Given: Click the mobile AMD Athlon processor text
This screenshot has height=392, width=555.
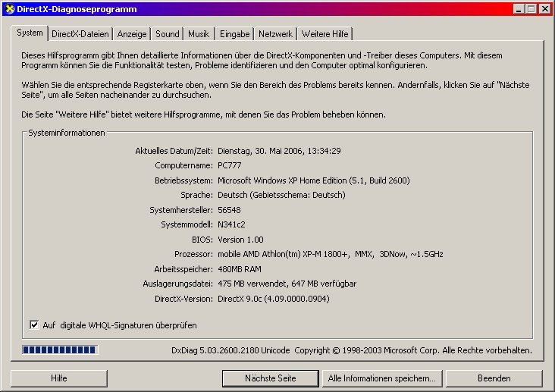Looking at the screenshot, I should [331, 254].
